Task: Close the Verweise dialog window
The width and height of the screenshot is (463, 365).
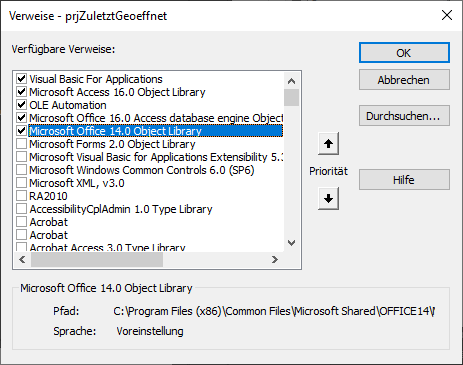Action: [x=447, y=15]
